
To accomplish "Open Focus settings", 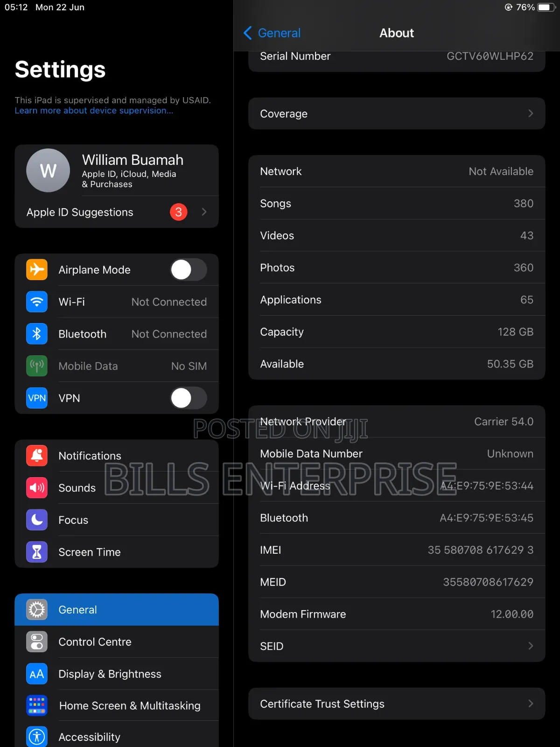I will [x=117, y=520].
